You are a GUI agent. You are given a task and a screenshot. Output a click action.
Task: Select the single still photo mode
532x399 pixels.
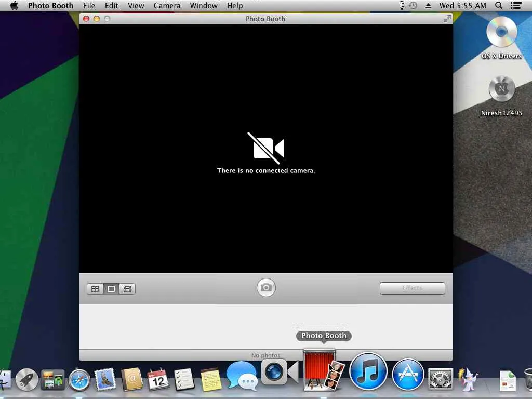(111, 289)
